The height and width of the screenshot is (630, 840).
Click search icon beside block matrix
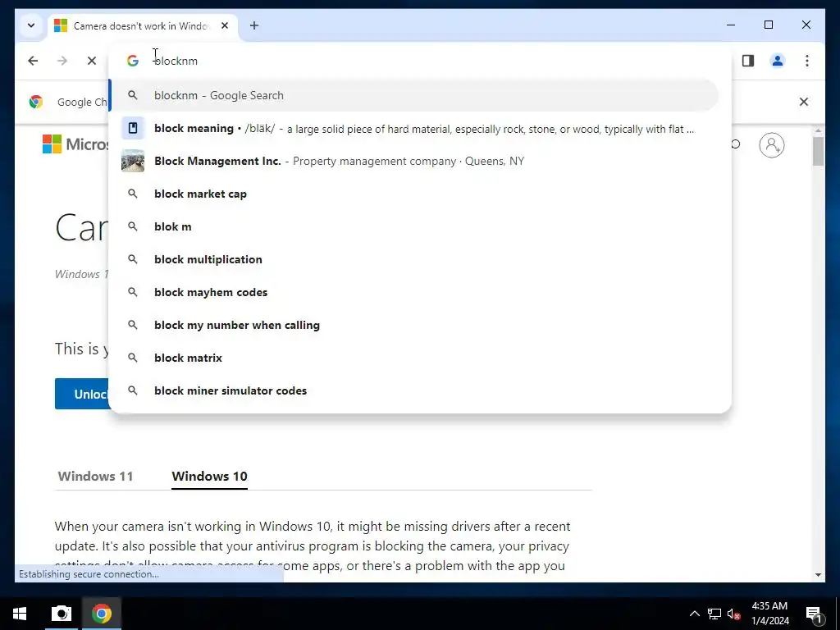coord(132,358)
